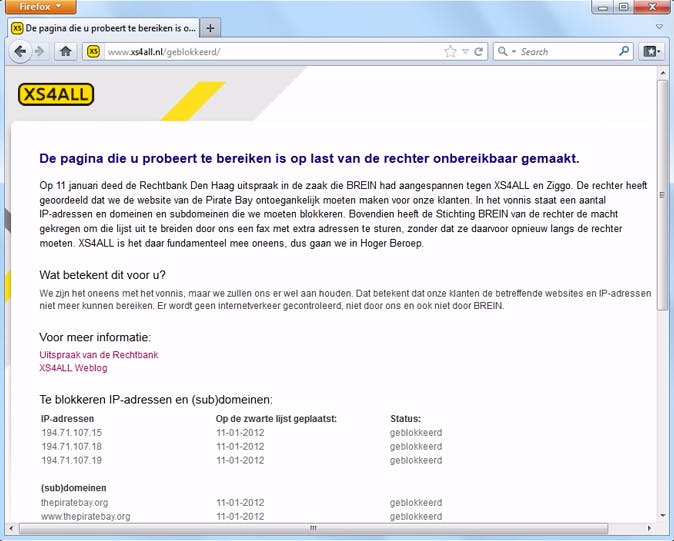The height and width of the screenshot is (541, 674).
Task: Reload the page with the refresh icon
Action: pos(478,52)
